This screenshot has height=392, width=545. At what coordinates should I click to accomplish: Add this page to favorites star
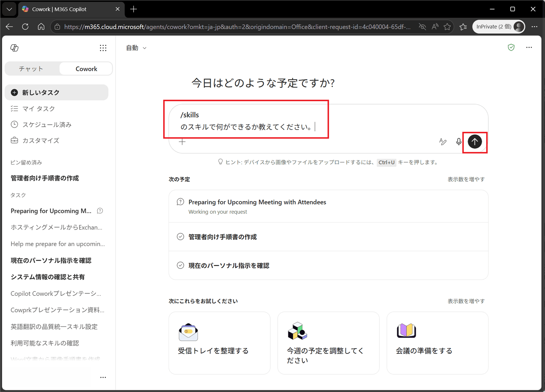(447, 27)
